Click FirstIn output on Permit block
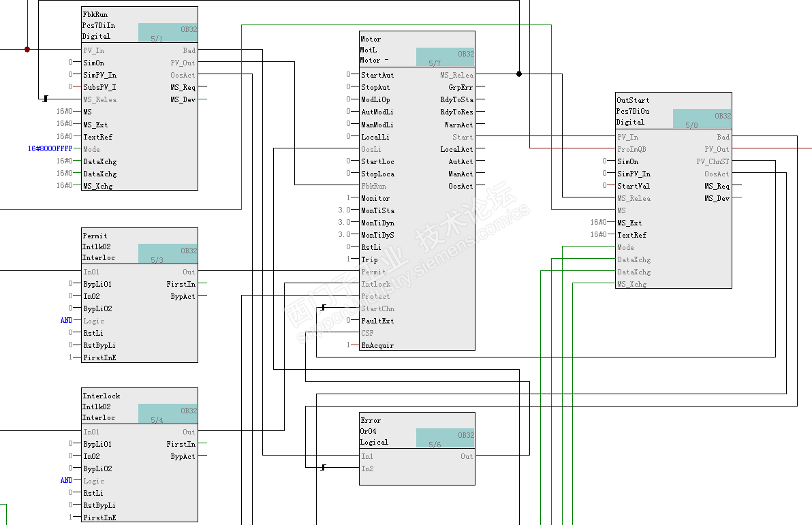 (x=181, y=284)
